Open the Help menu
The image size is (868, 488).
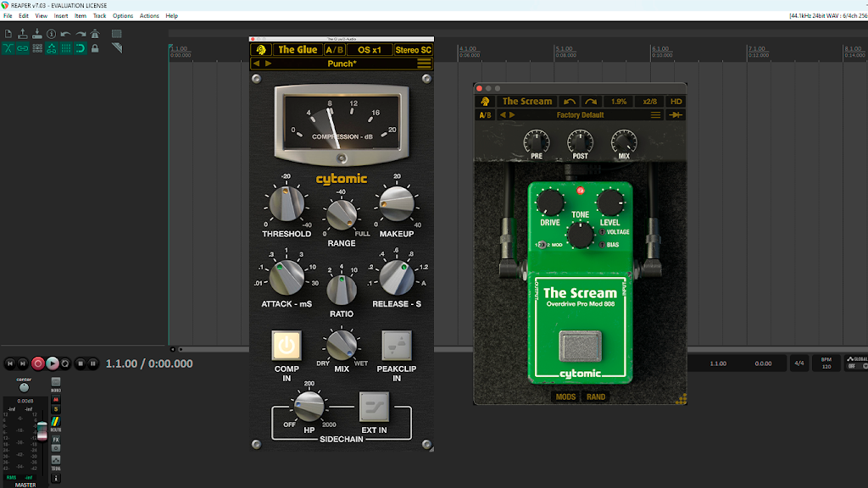click(x=171, y=16)
